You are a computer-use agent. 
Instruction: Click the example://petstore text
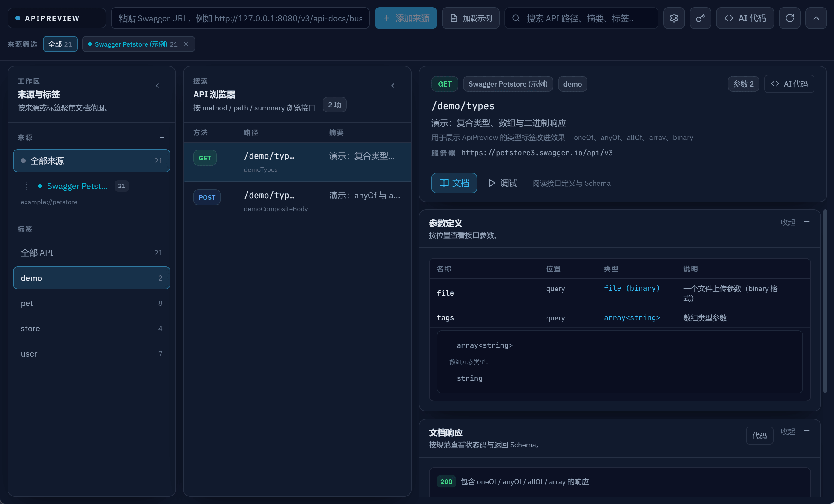(49, 202)
